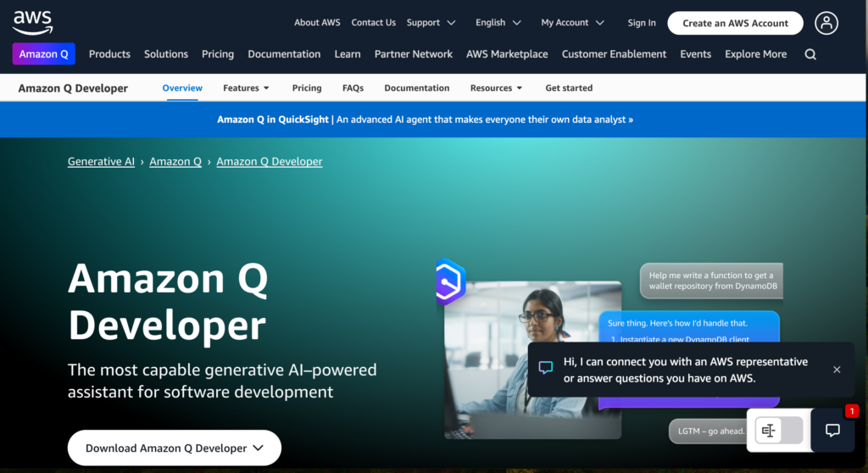Screen dimensions: 868x473
Task: Expand the Support dropdown
Action: click(431, 23)
